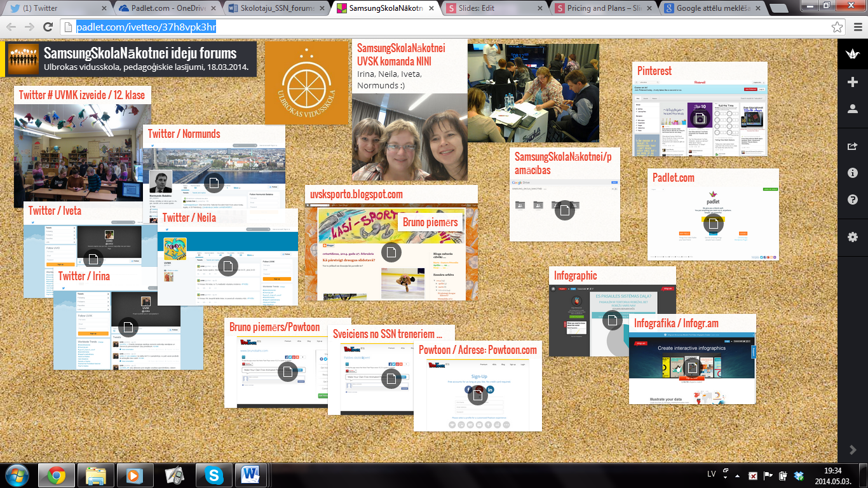Image resolution: width=868 pixels, height=488 pixels.
Task: Open the Pinterest post thumbnail
Action: click(x=700, y=118)
